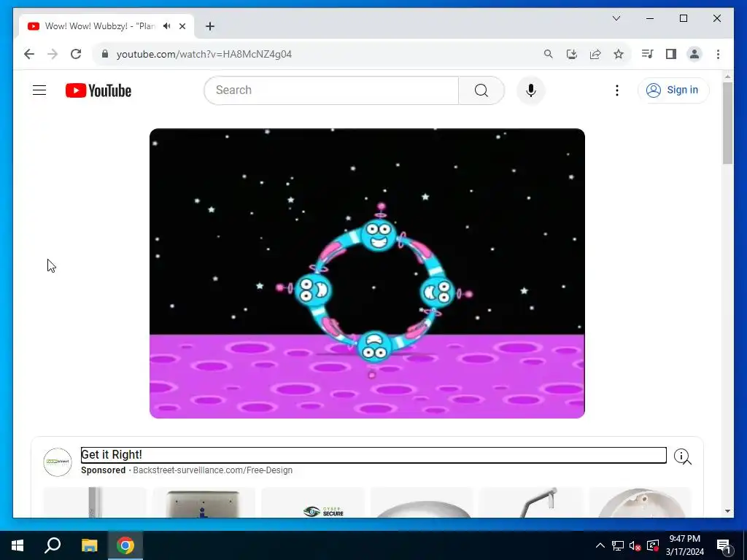
Task: Click the advertiser logo avatar
Action: (x=58, y=462)
